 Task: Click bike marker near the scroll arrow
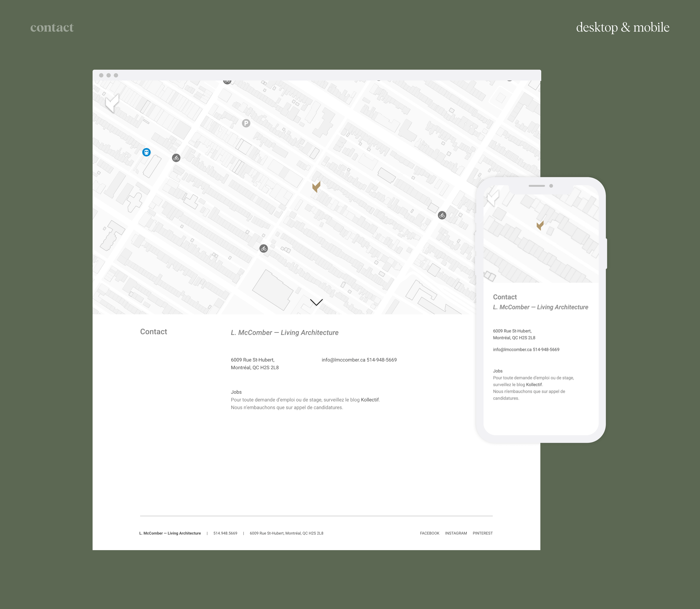click(263, 248)
